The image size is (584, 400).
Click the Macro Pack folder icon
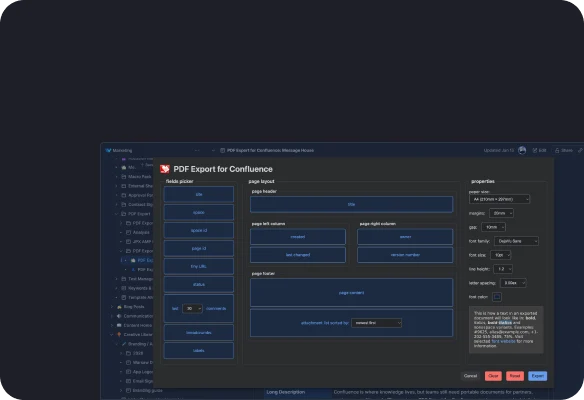[x=124, y=177]
